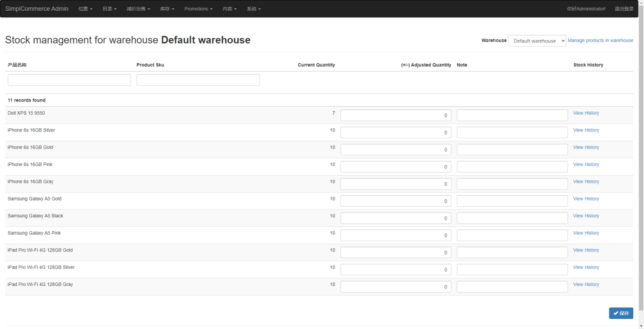Edit adjusted quantity for iPad Pro 128GB Gold
The width and height of the screenshot is (644, 329).
396,253
